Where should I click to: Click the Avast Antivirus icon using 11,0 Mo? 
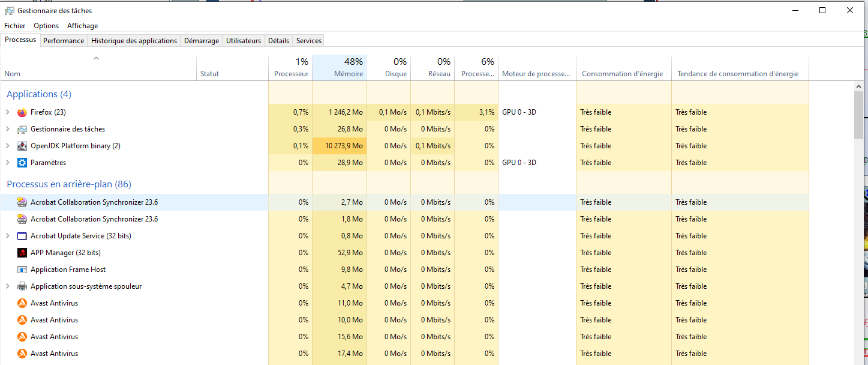[x=22, y=303]
